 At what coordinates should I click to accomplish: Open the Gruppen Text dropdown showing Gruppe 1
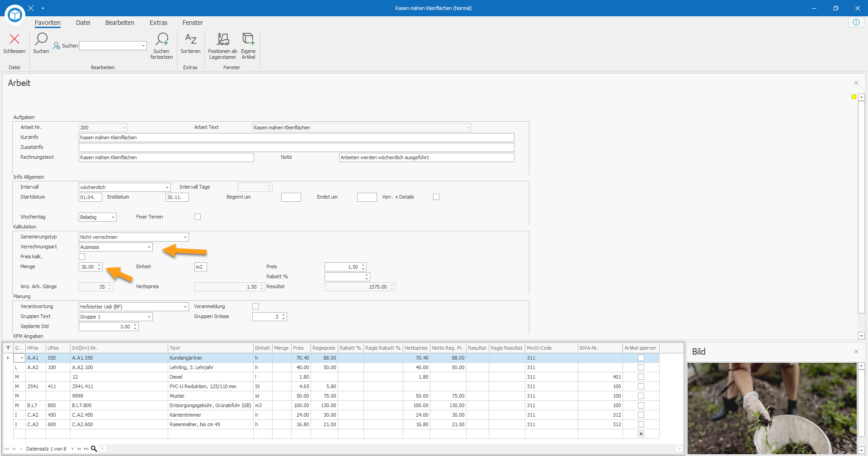pyautogui.click(x=149, y=317)
